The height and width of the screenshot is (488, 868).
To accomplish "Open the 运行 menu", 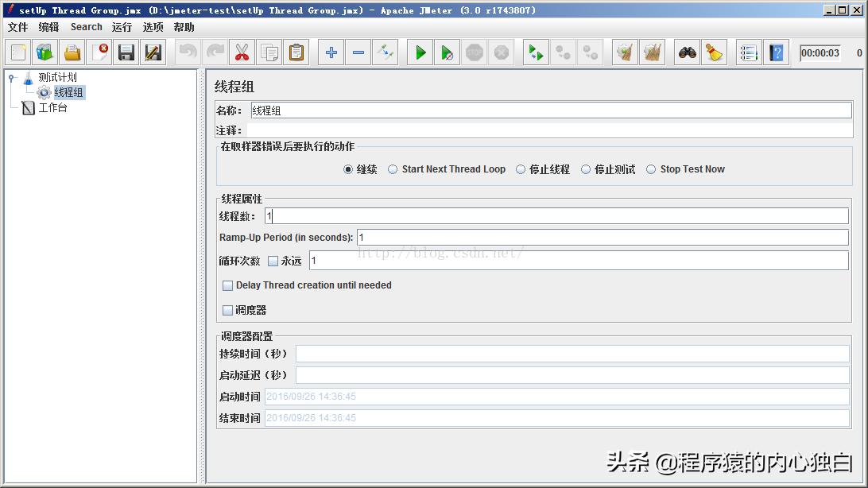I will click(121, 26).
